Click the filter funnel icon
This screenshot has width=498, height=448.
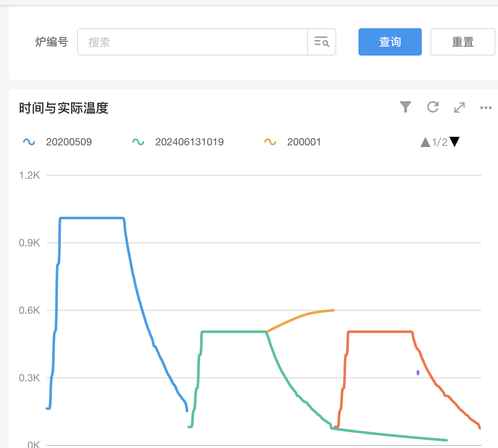(x=406, y=107)
